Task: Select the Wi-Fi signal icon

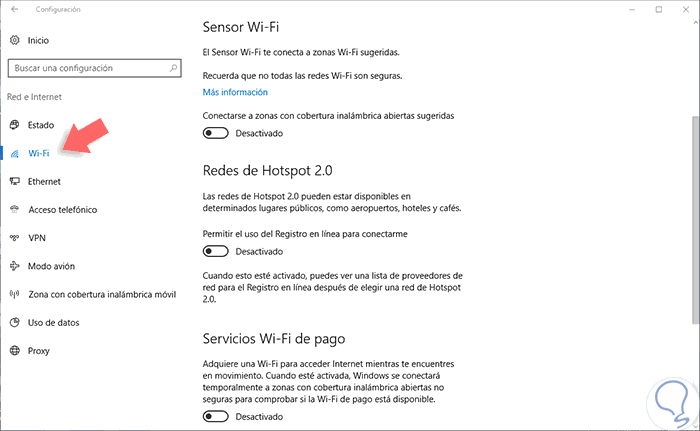Action: coord(14,153)
